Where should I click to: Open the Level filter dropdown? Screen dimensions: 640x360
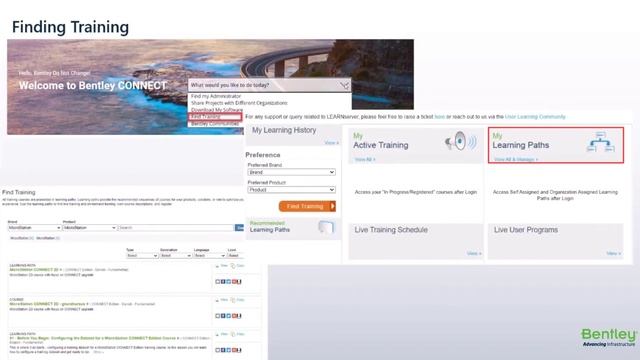(235, 256)
